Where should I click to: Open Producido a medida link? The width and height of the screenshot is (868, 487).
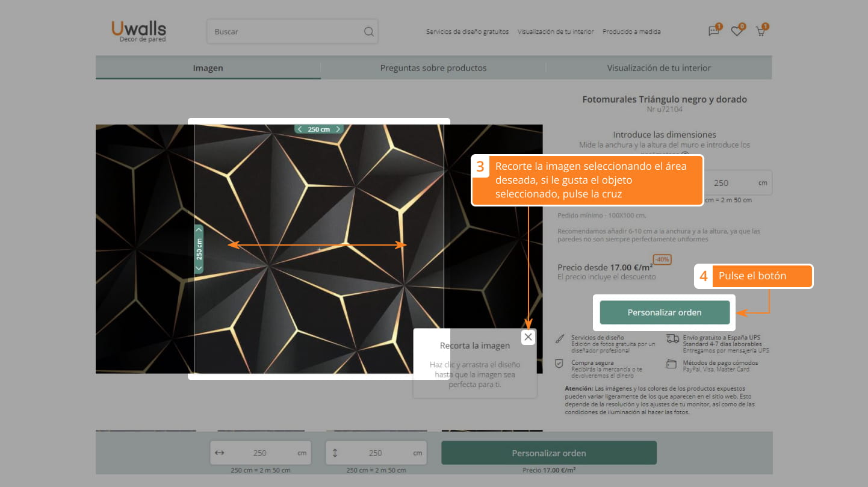tap(631, 32)
